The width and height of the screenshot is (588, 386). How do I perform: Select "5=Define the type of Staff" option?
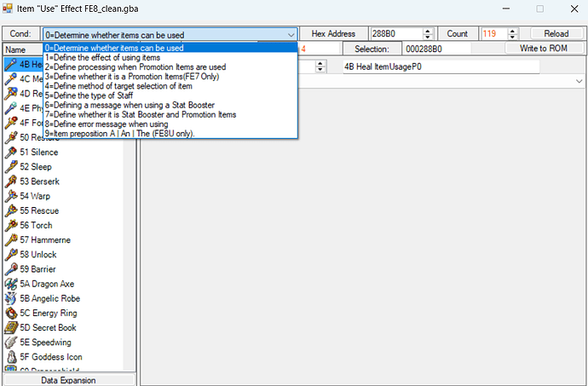click(x=89, y=95)
